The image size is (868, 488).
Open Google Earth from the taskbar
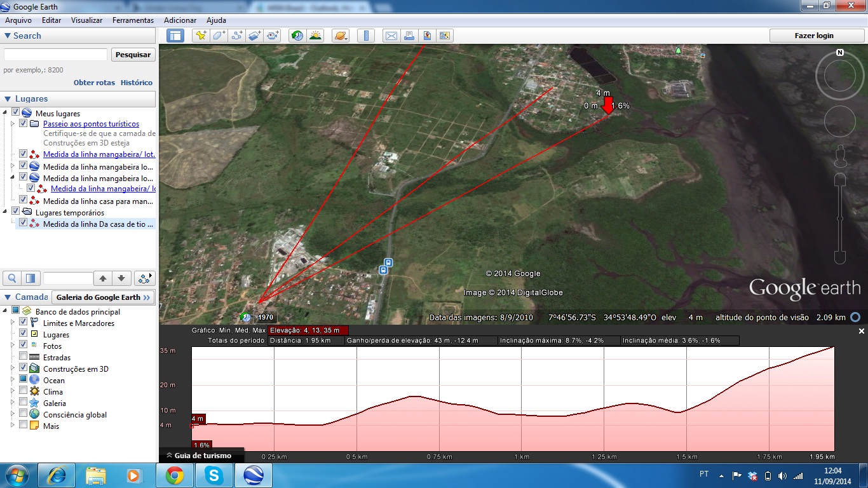click(254, 475)
